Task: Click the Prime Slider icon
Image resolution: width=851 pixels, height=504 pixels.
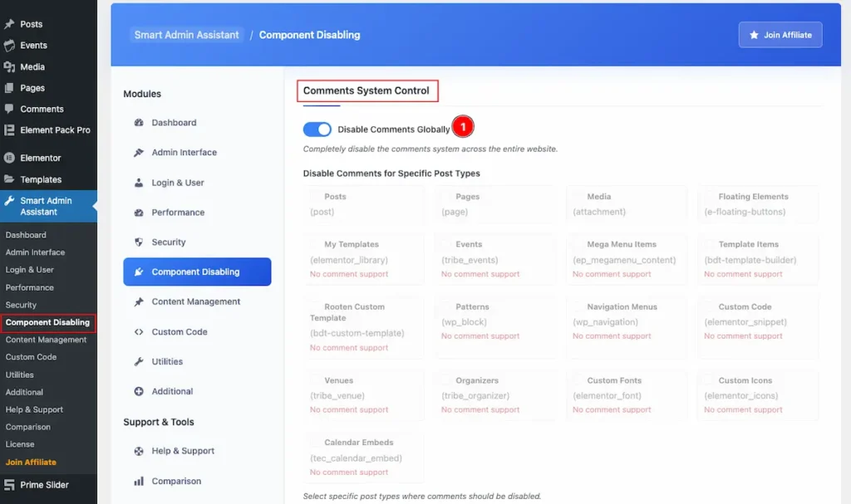Action: coord(9,484)
